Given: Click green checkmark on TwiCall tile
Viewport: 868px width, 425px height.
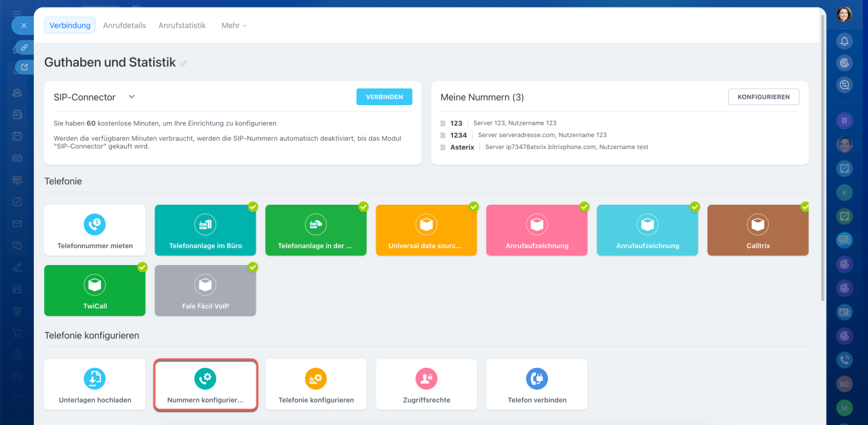Looking at the screenshot, I should [142, 267].
